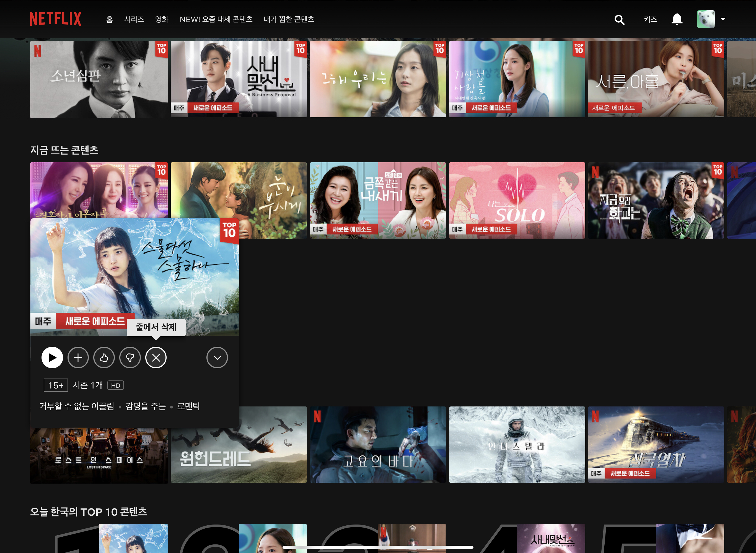The width and height of the screenshot is (756, 553).
Task: Open the 시리즈 menu item
Action: pos(134,19)
